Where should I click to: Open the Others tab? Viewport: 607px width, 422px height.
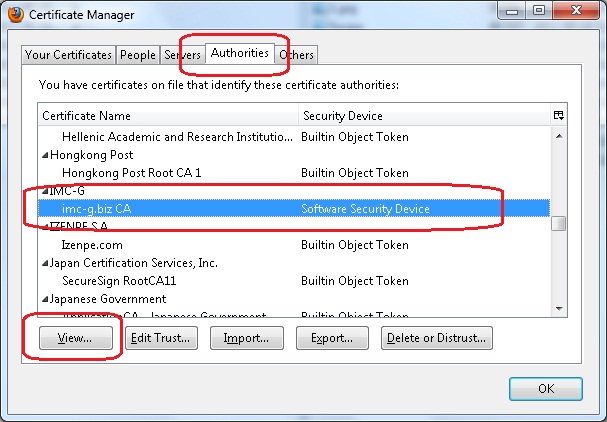[x=297, y=55]
